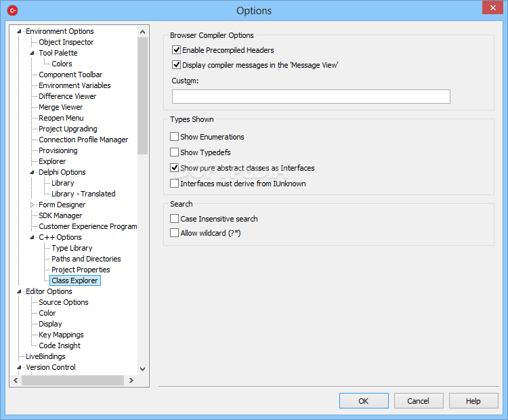
Task: Select Editor Options label in tree
Action: 49,292
